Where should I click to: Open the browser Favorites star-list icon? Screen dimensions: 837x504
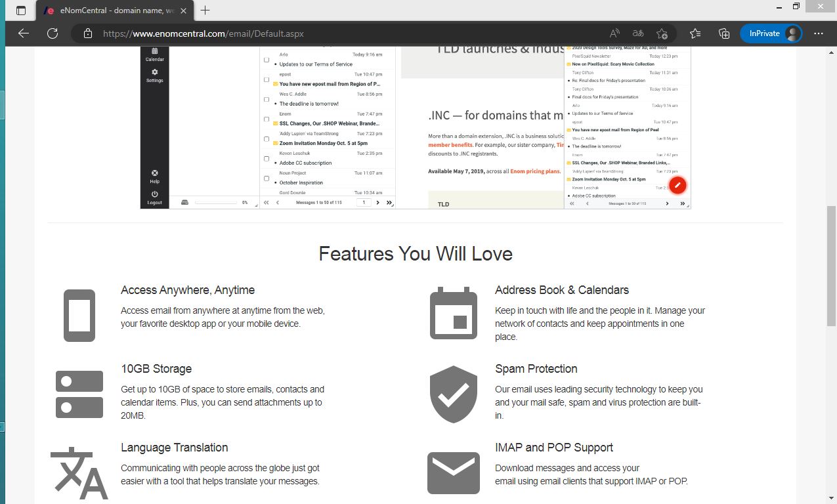(695, 33)
